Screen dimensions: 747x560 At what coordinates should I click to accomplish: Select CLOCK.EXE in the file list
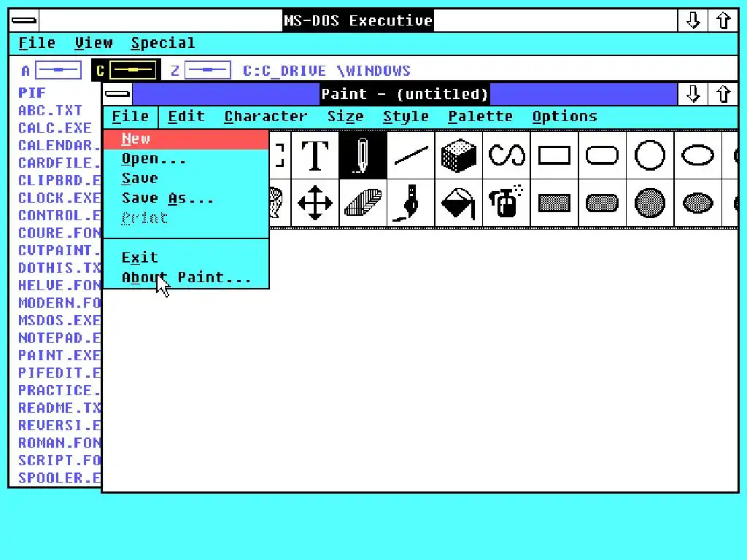(x=59, y=198)
